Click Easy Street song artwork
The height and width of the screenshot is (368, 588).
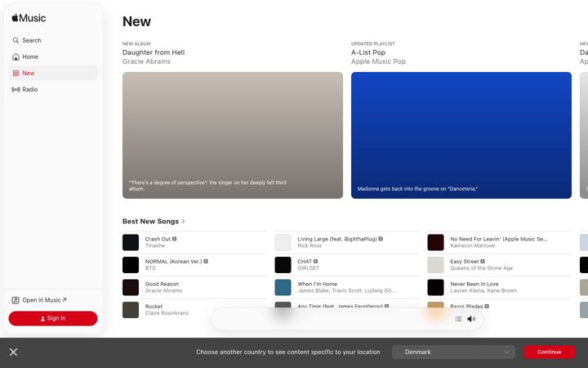tap(435, 265)
